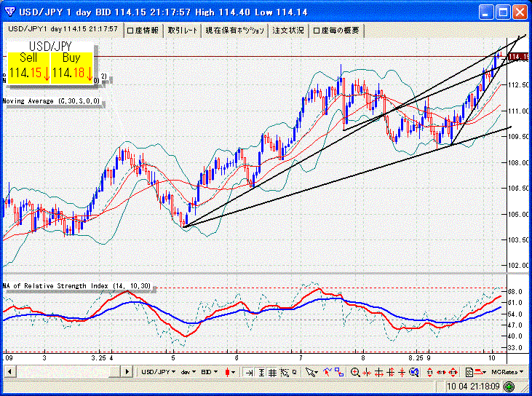This screenshot has height=396, width=532.
Task: Open the day timeframe dropdown
Action: tap(188, 372)
